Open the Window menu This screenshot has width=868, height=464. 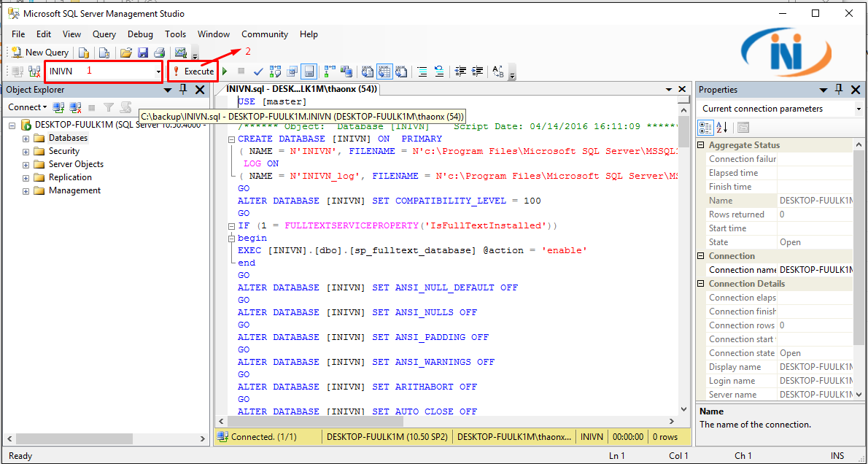coord(214,34)
